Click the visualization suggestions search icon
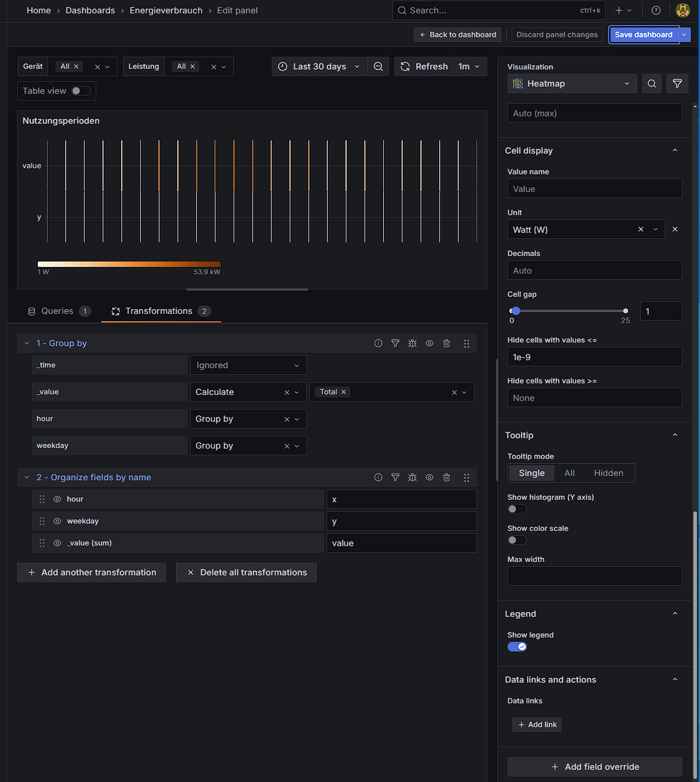Screen dimensions: 700x782 652,84
